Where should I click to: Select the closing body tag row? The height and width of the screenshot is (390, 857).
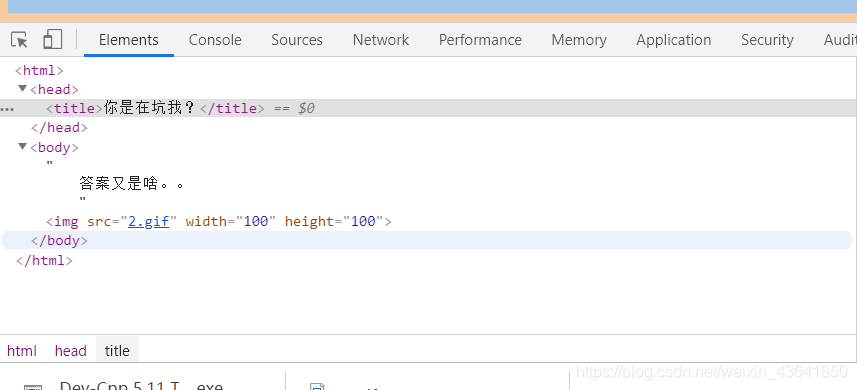[427, 240]
